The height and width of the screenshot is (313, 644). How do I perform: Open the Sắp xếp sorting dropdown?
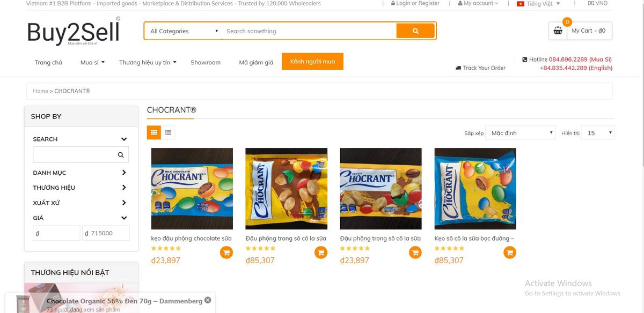point(522,133)
